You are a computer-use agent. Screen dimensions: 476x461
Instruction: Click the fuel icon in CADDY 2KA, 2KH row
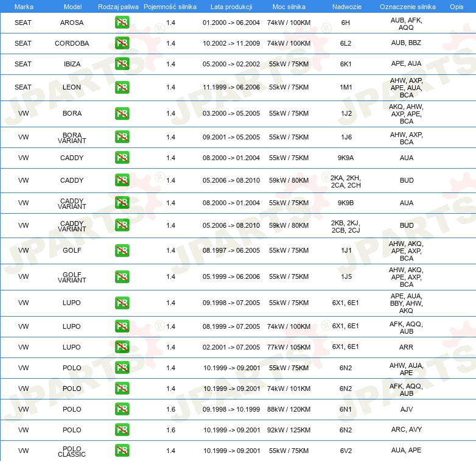coord(122,180)
